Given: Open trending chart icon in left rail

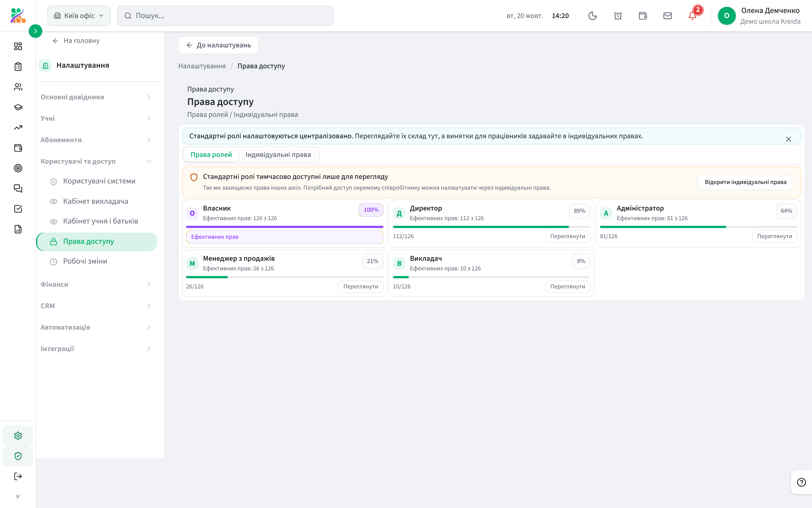Looking at the screenshot, I should [x=18, y=128].
